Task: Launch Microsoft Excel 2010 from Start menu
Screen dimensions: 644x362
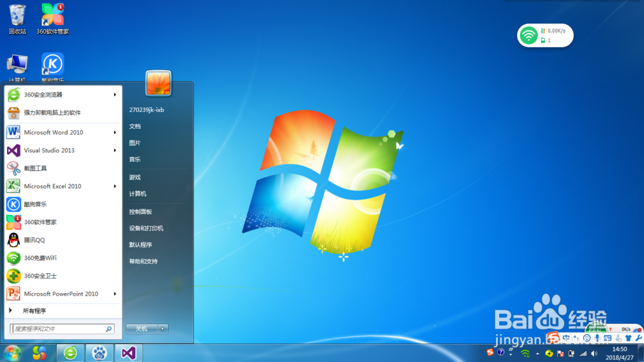Action: click(x=62, y=186)
